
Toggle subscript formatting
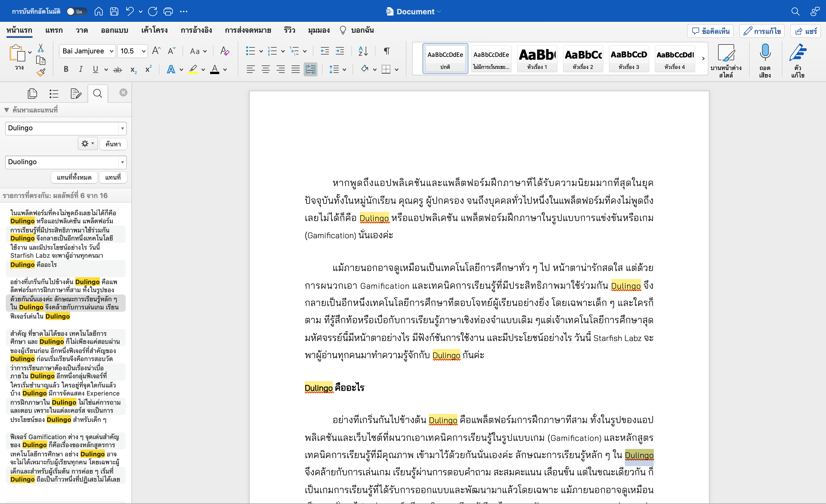click(133, 70)
